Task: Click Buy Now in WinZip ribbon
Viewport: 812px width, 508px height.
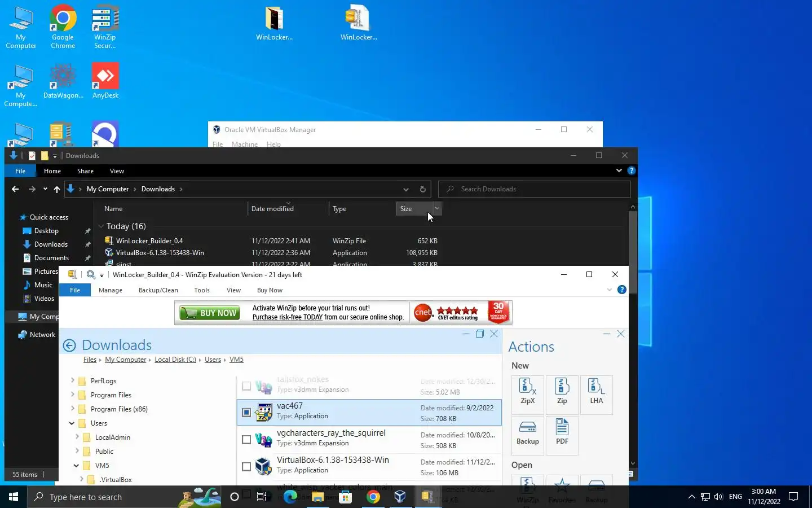Action: [270, 290]
